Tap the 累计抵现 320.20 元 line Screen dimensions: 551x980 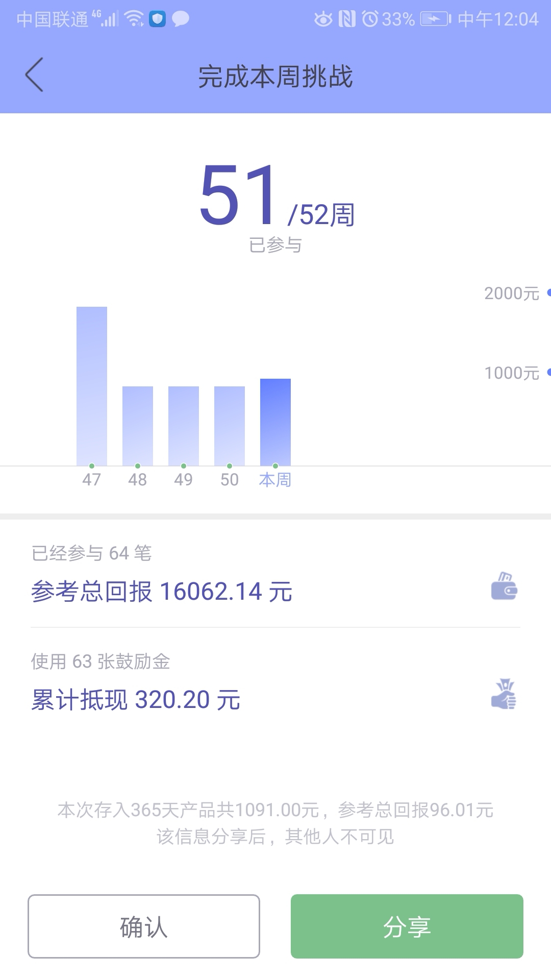click(x=136, y=700)
